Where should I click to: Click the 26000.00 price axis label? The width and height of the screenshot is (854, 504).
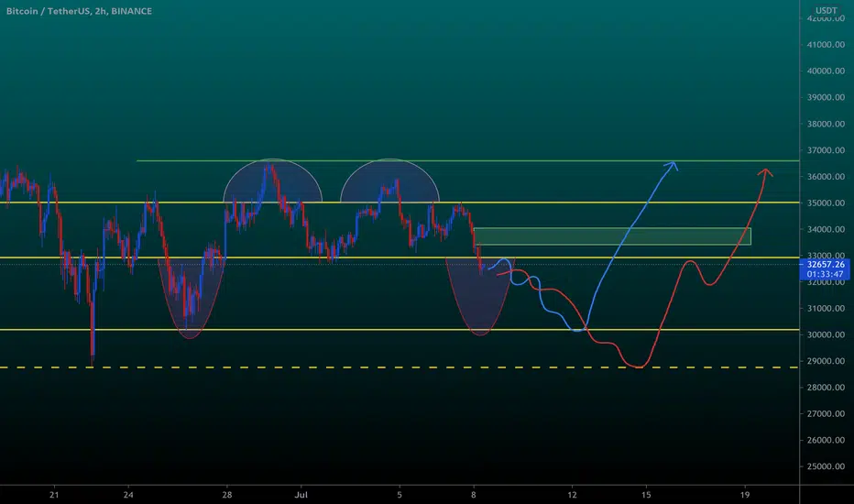coord(826,440)
